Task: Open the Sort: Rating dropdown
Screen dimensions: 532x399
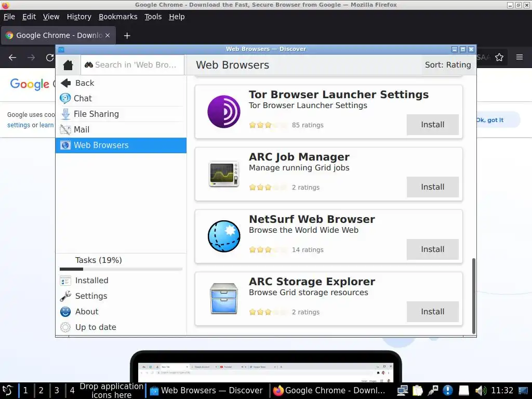Action: [x=448, y=65]
